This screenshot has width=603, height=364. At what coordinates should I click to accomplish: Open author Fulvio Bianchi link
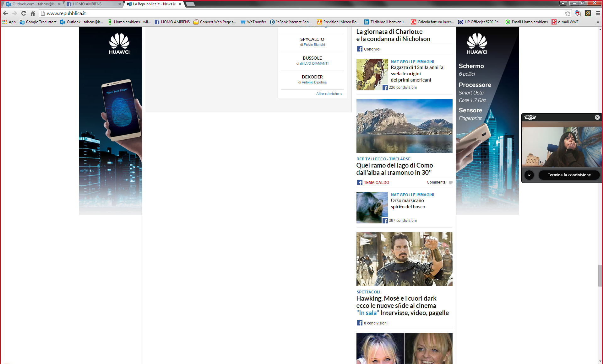tap(314, 45)
